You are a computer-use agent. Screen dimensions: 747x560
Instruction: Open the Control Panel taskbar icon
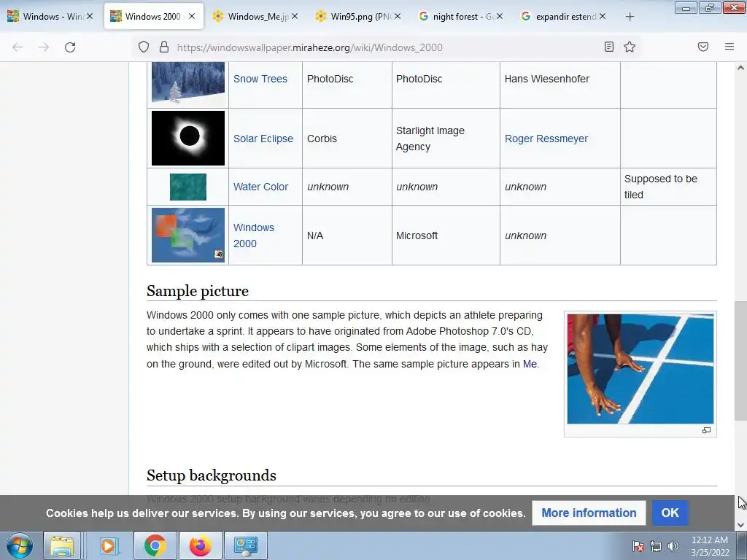[x=246, y=545]
